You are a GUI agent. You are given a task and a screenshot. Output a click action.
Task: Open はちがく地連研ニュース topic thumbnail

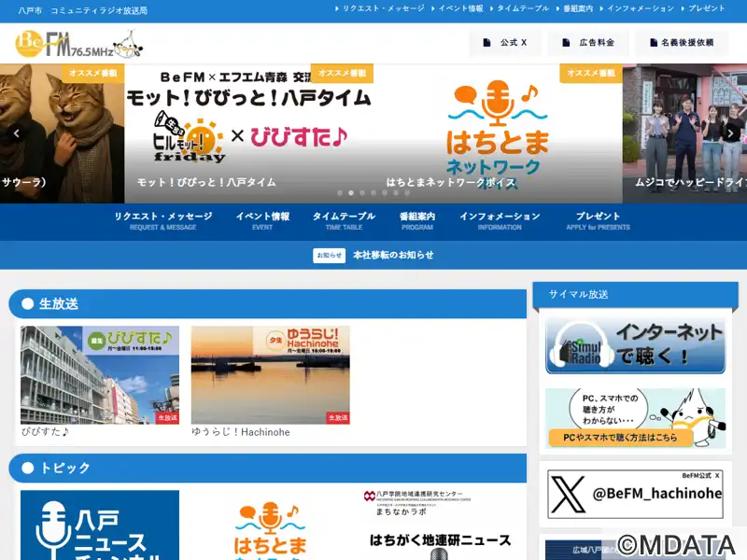pyautogui.click(x=441, y=525)
